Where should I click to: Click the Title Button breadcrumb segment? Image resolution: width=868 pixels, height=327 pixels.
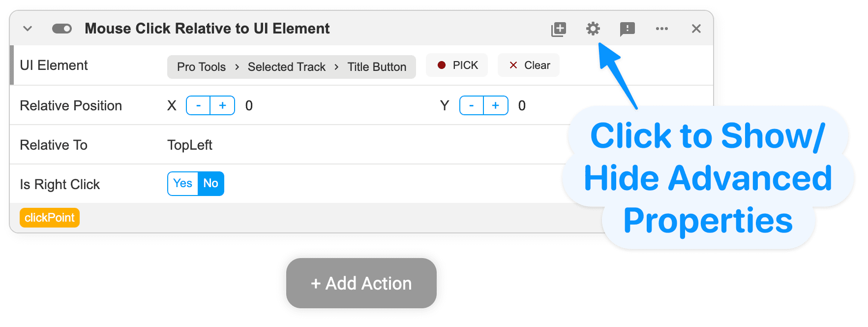(x=377, y=67)
